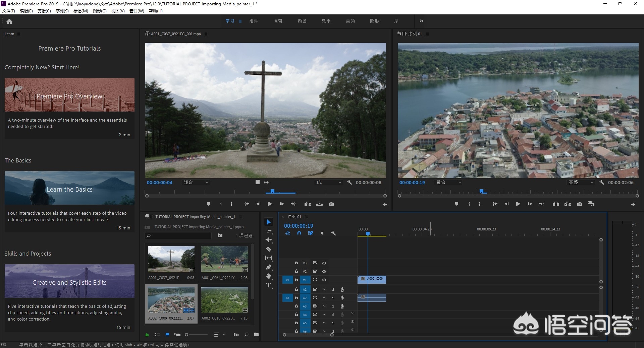Select the Hand tool
Viewport: 644px width, 348px height.
click(269, 276)
